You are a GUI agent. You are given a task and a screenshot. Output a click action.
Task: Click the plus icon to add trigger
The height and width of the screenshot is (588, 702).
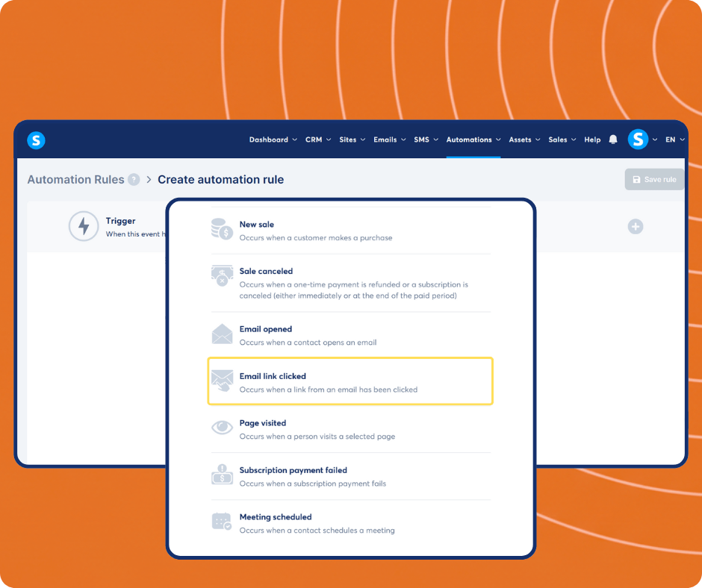click(636, 226)
